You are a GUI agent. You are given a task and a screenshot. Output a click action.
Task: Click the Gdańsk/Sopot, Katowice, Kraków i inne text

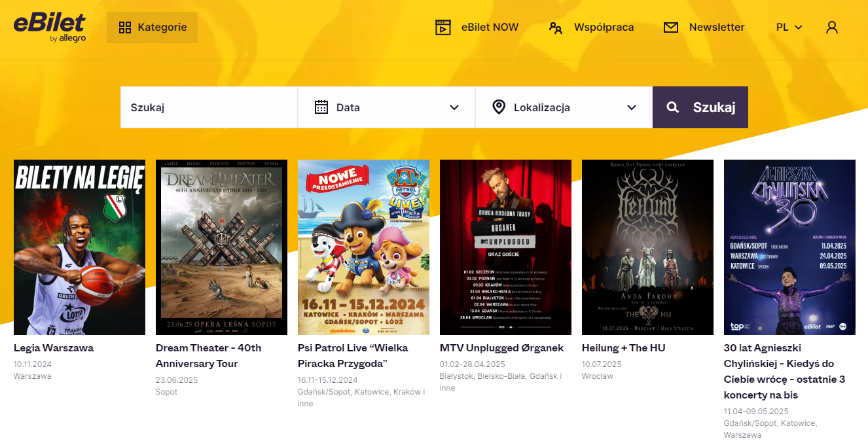(361, 398)
